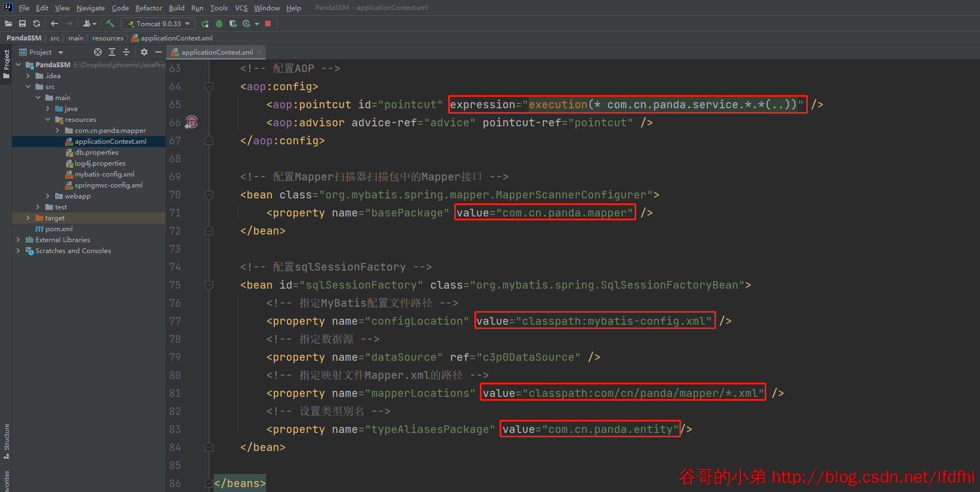980x492 pixels.
Task: Expand the java folder
Action: [48, 108]
